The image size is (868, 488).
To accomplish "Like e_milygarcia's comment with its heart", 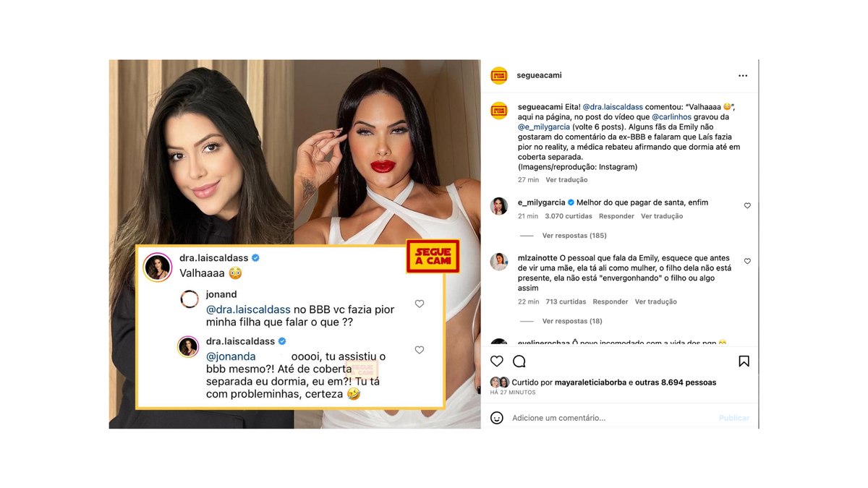I will click(x=747, y=205).
